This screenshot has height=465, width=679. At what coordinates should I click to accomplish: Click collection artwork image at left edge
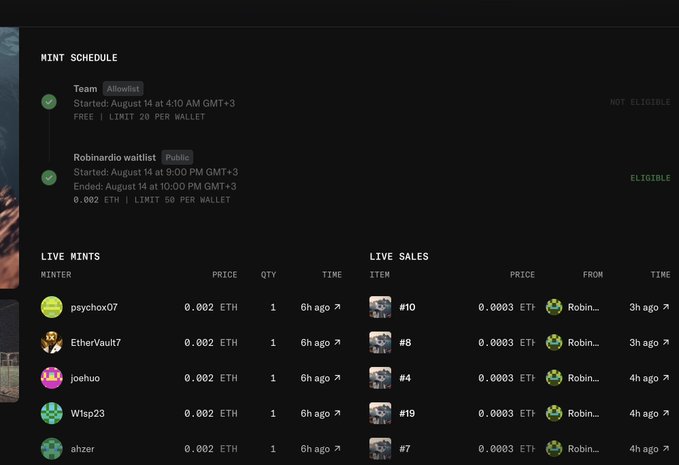tap(9, 158)
